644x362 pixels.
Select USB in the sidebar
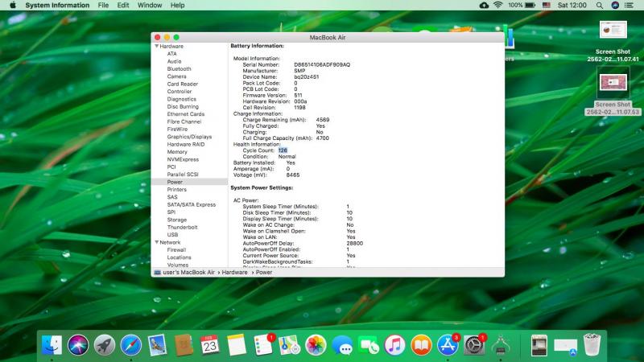[x=172, y=235]
